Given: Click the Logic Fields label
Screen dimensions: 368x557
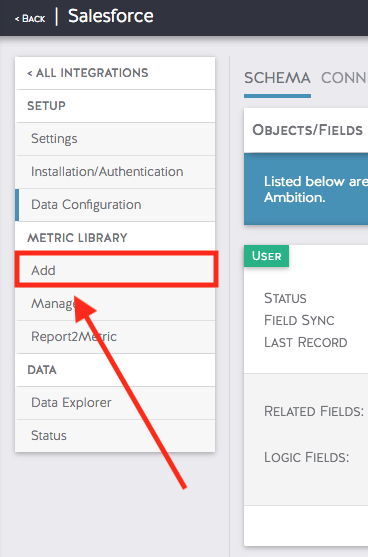Looking at the screenshot, I should (x=307, y=457).
